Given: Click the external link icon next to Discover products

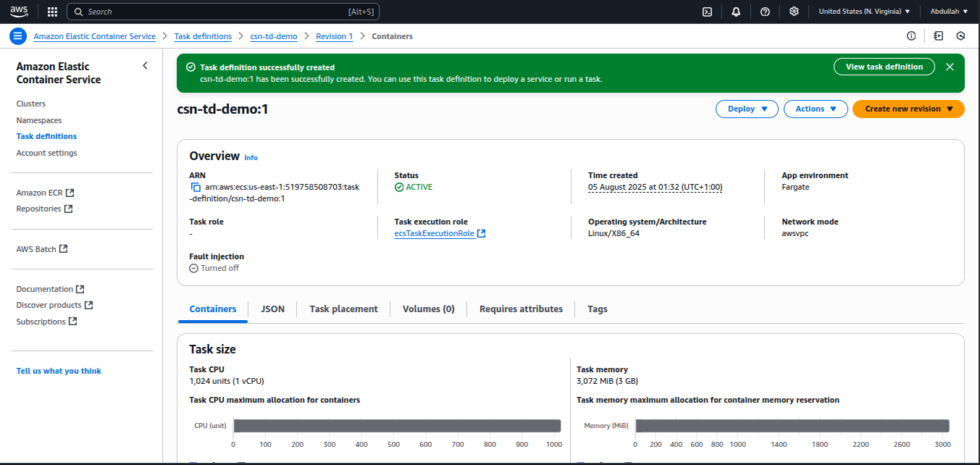Looking at the screenshot, I should 88,305.
